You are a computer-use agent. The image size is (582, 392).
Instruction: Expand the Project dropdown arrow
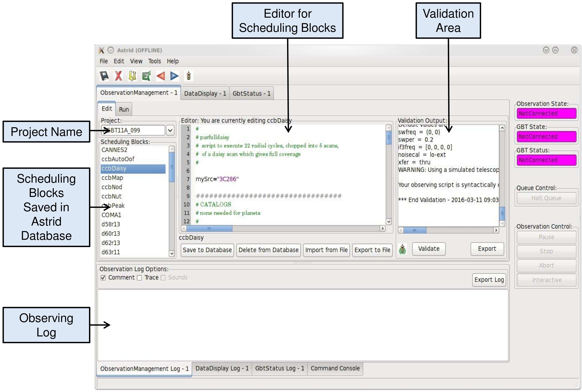[170, 130]
